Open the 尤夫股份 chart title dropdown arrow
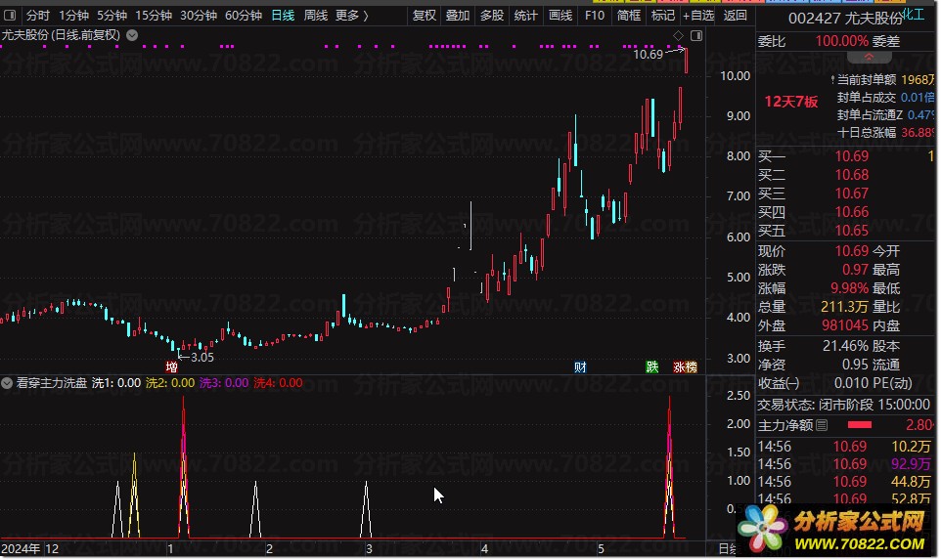941x560 pixels. [x=132, y=35]
